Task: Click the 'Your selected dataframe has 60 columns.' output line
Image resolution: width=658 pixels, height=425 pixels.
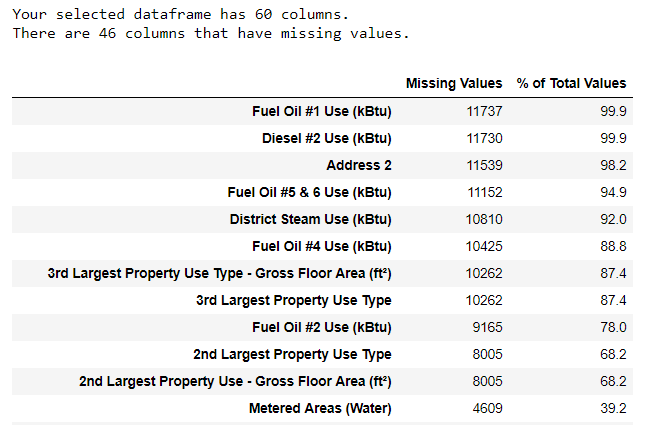Action: (180, 14)
